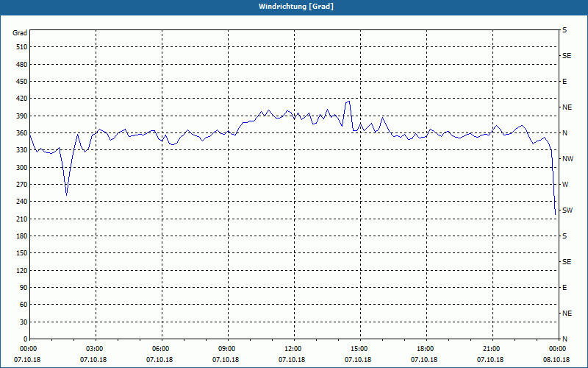Click the "Grad" unit label above the y-axis
This screenshot has width=588, height=368.
[20, 33]
